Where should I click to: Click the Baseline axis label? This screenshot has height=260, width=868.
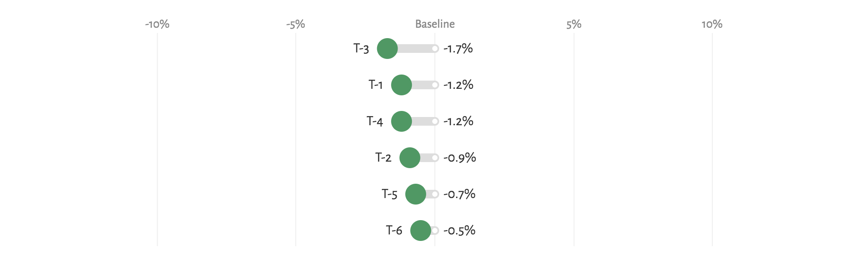[x=435, y=24]
